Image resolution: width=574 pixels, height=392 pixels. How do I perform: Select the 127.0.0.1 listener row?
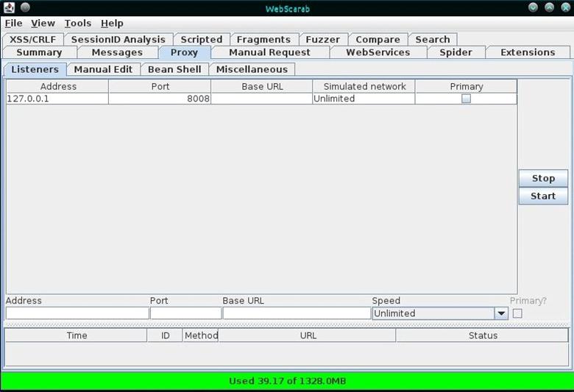pyautogui.click(x=57, y=99)
